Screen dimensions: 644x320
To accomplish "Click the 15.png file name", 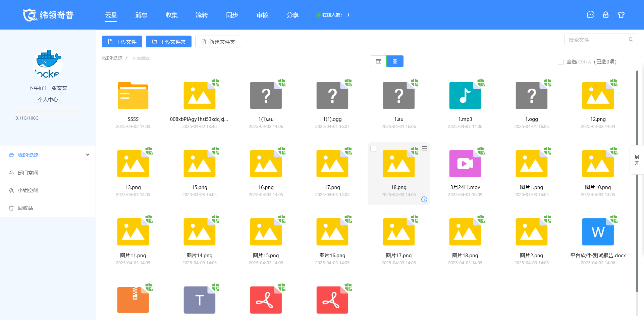I will point(200,187).
